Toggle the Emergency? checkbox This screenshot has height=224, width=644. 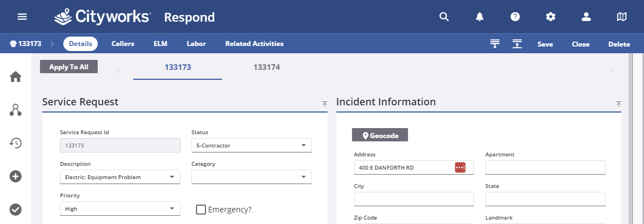[201, 210]
